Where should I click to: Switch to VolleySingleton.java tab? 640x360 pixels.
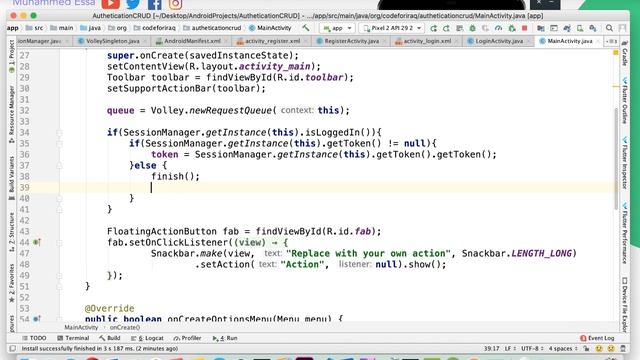113,41
